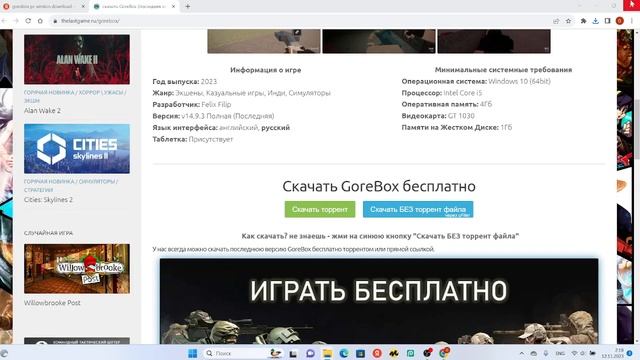Open the browser side panel icon
640x360 pixels.
pyautogui.click(x=607, y=21)
